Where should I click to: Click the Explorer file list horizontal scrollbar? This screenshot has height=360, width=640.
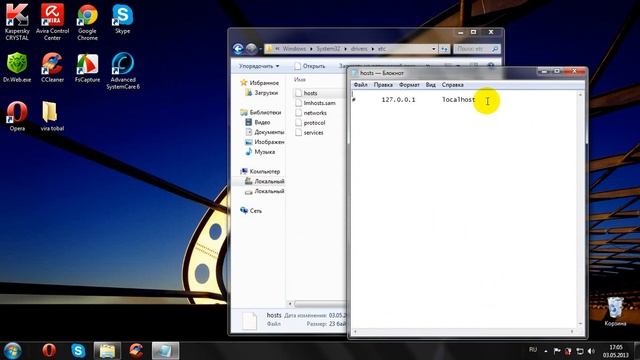point(319,304)
